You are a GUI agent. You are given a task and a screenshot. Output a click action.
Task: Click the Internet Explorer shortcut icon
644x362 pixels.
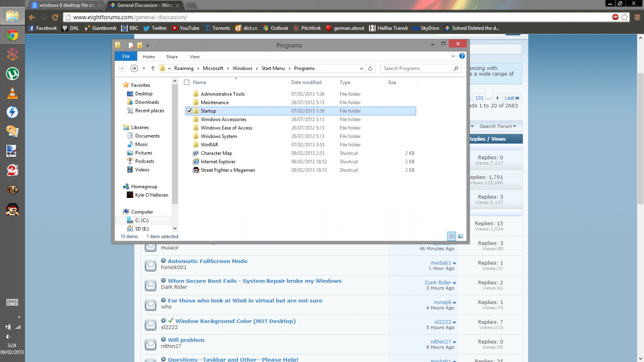click(x=196, y=162)
